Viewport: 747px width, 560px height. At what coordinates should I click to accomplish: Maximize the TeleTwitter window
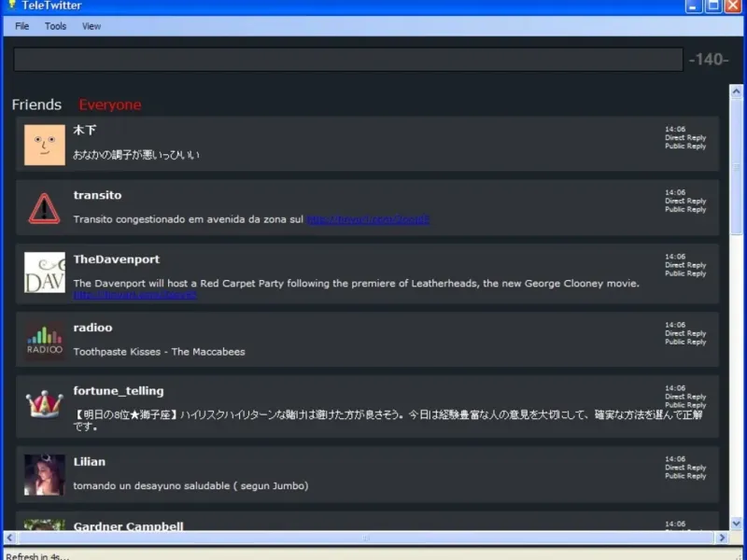713,6
